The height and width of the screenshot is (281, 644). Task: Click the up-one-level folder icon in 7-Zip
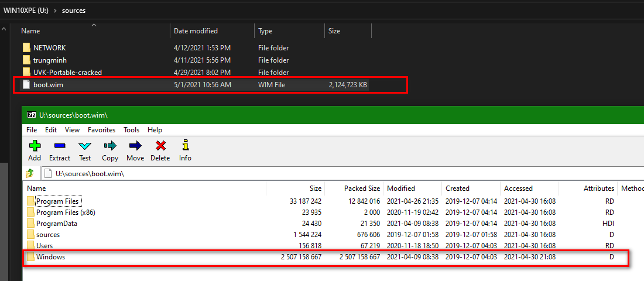30,173
